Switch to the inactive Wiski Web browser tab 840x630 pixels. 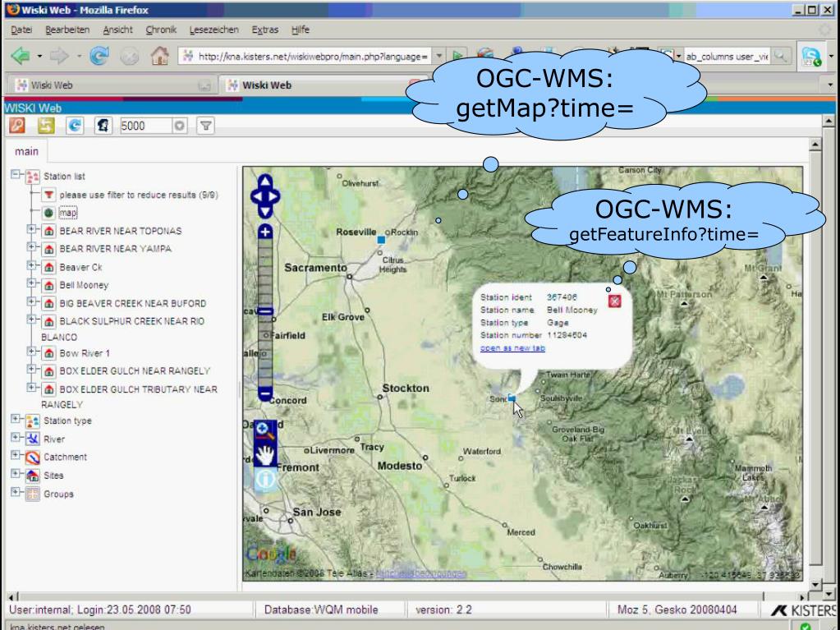point(112,85)
